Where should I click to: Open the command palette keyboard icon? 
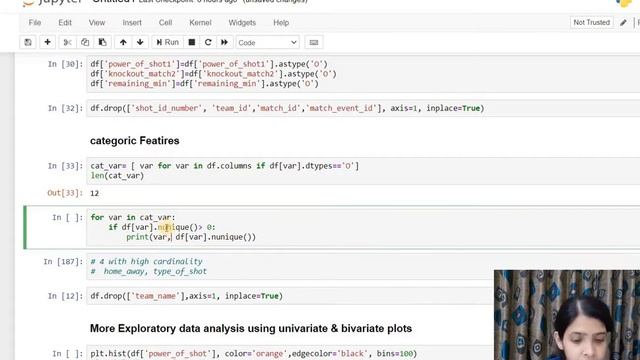(313, 42)
